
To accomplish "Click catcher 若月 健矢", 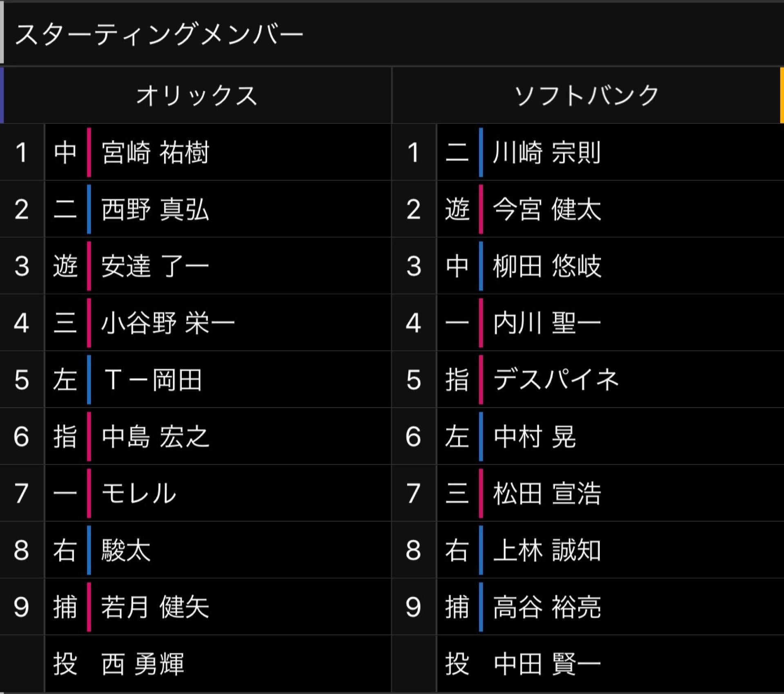I will 155,607.
